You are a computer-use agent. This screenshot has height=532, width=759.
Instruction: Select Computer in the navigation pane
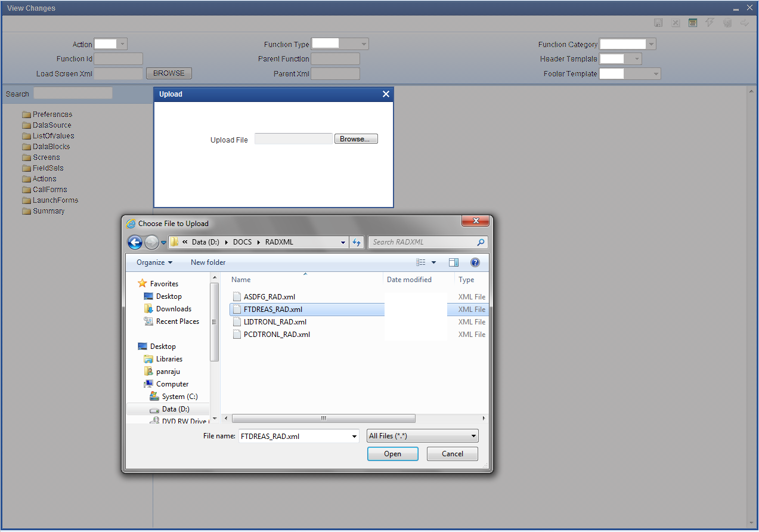[172, 384]
